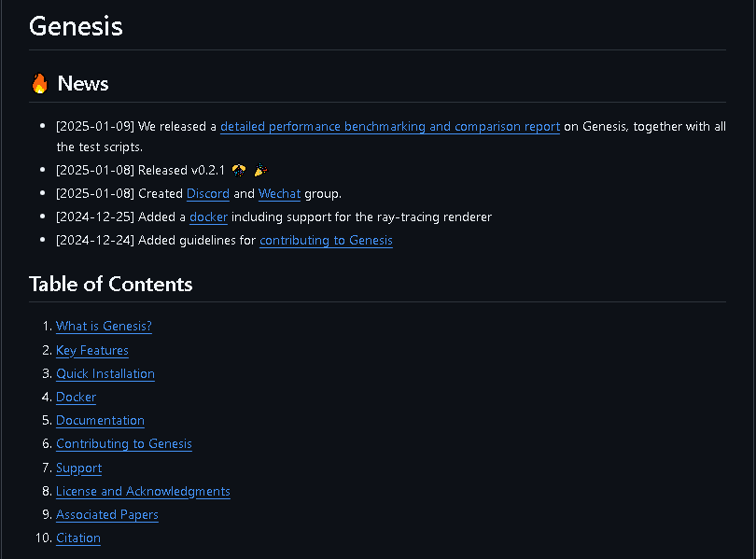This screenshot has width=756, height=559.
Task: Follow the docker link in News
Action: (208, 217)
